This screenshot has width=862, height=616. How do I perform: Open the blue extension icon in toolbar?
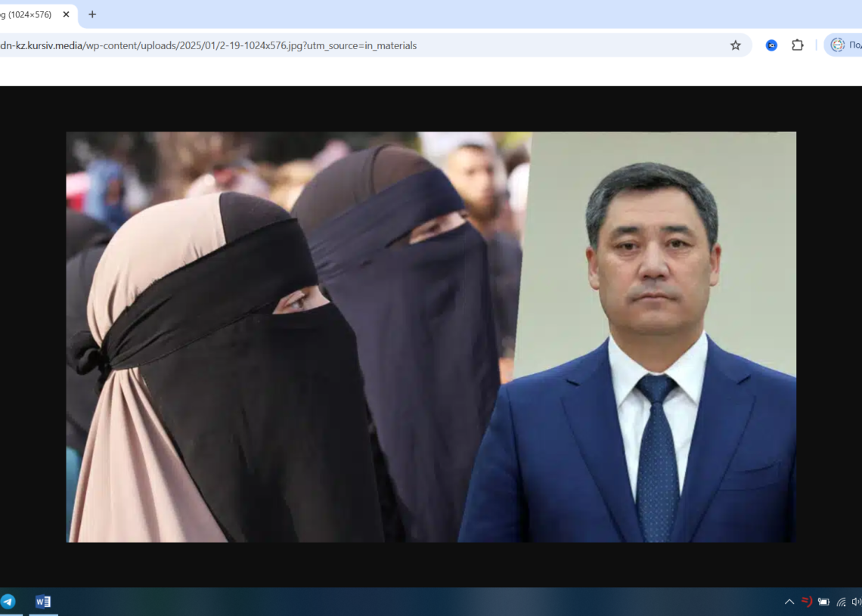tap(771, 45)
